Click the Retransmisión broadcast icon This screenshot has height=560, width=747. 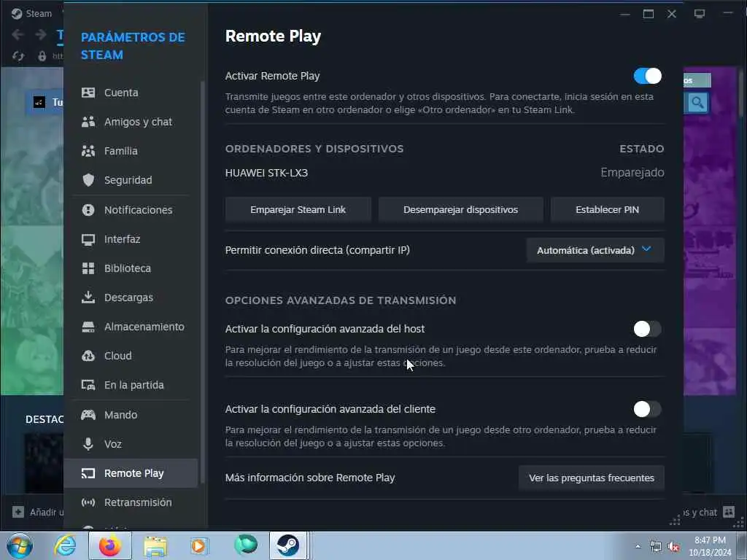(88, 502)
